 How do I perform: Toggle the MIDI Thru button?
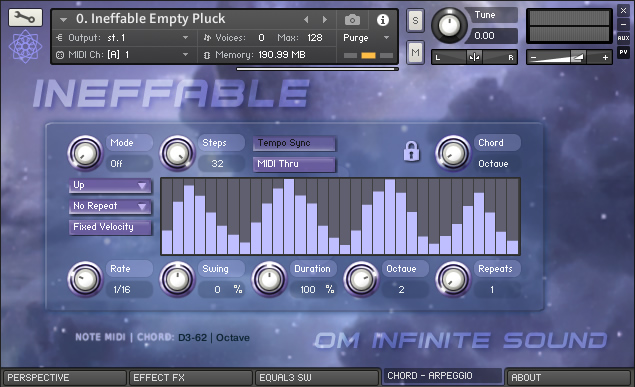tap(294, 164)
